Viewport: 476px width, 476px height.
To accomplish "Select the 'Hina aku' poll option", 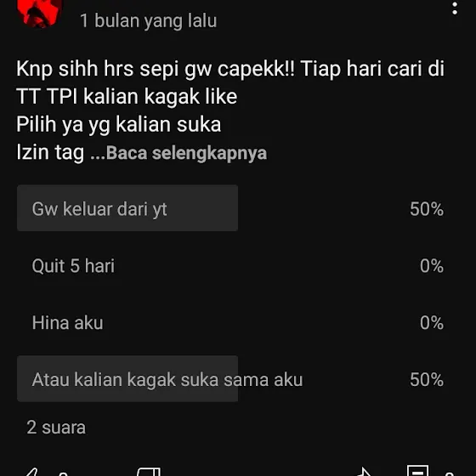I will tap(230, 322).
